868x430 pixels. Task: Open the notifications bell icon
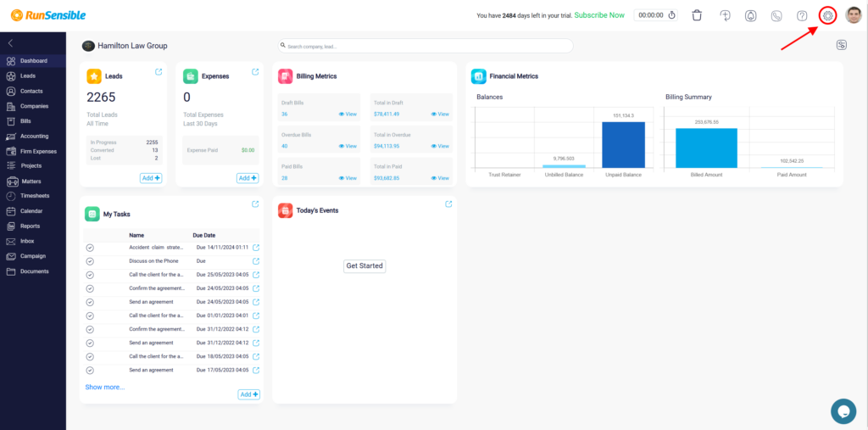coord(750,15)
